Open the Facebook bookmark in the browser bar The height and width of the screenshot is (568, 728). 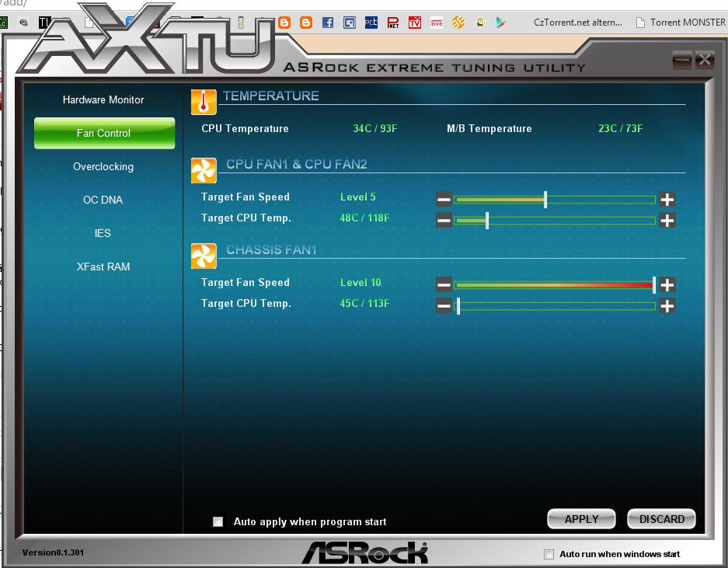click(328, 23)
